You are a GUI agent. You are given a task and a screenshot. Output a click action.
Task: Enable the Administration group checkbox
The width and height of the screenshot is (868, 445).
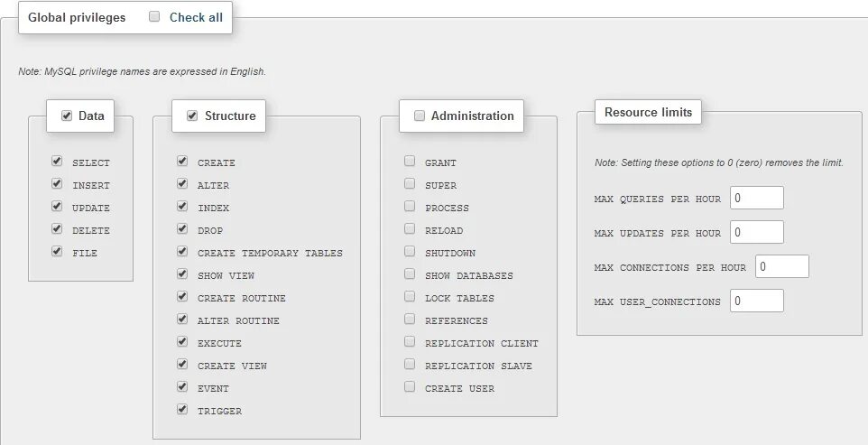click(420, 116)
